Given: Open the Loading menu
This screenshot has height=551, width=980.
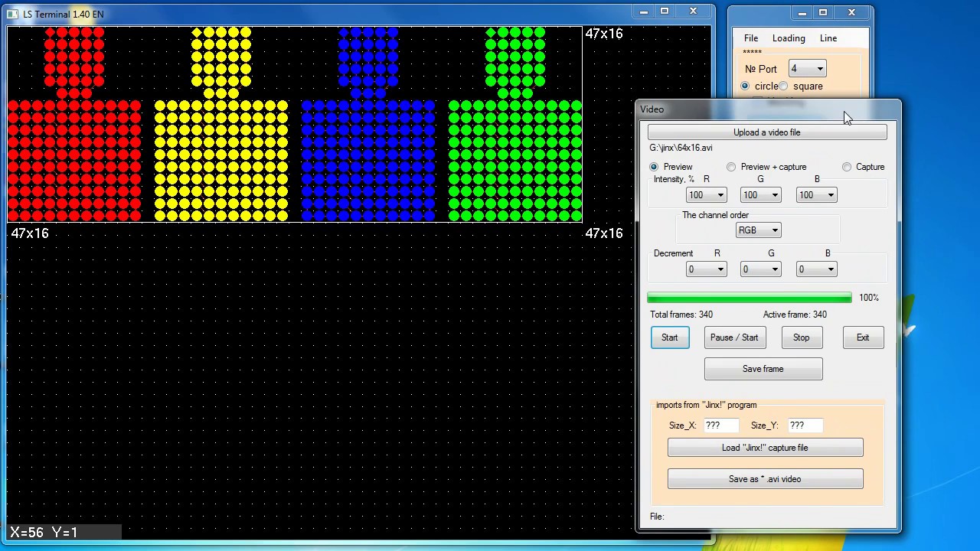Looking at the screenshot, I should 789,38.
